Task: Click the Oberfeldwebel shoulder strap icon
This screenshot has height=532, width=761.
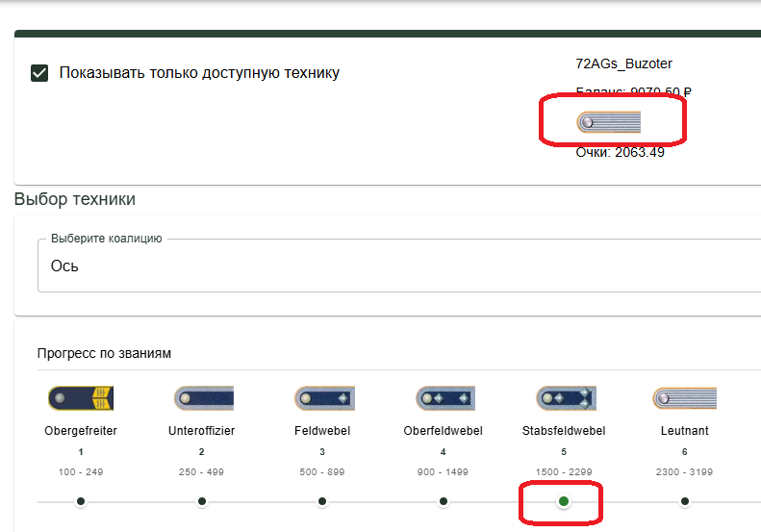Action: coord(445,398)
